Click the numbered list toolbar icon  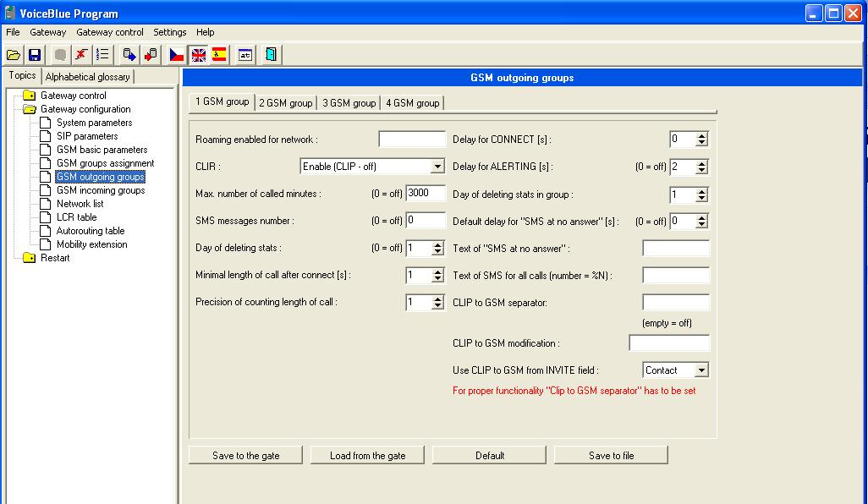(x=102, y=55)
